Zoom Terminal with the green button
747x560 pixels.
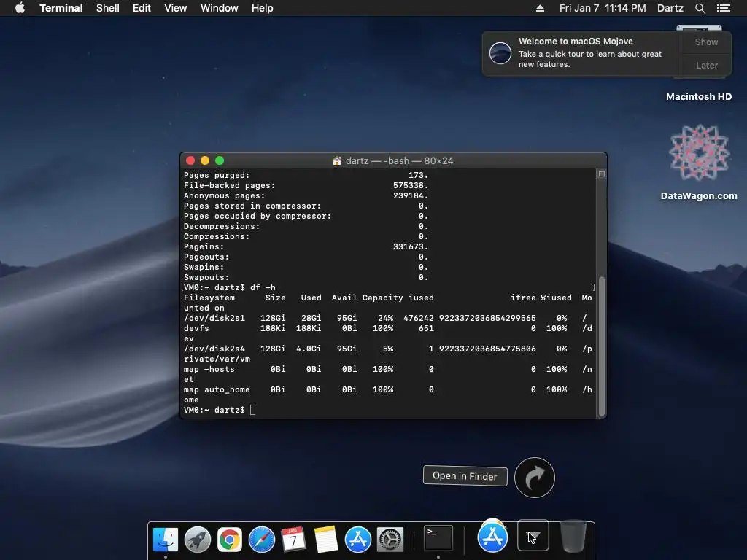[220, 160]
